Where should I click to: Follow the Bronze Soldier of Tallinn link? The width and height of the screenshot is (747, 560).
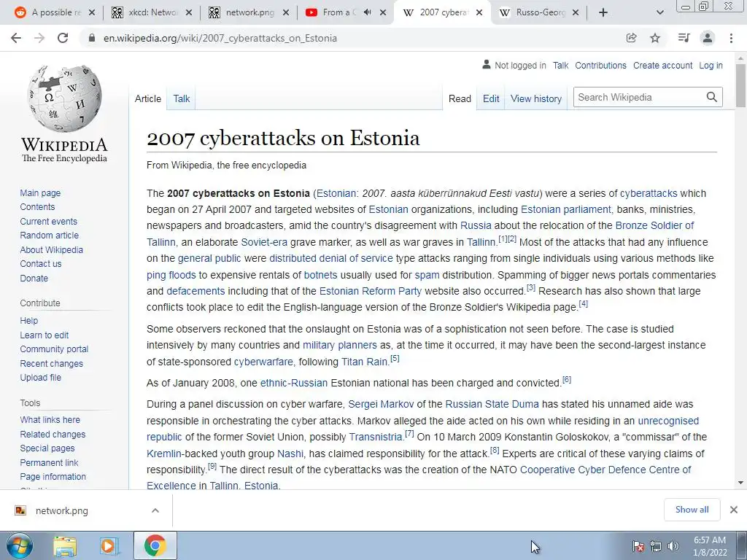[x=654, y=225]
